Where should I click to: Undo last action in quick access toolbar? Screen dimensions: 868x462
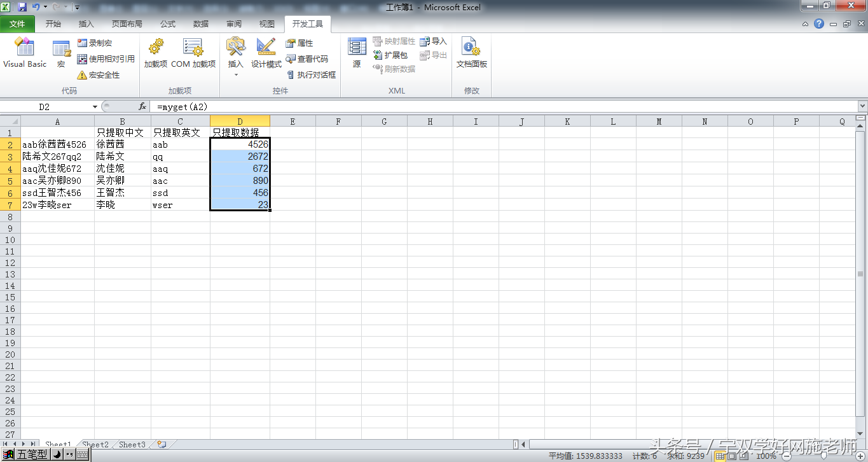(x=36, y=8)
